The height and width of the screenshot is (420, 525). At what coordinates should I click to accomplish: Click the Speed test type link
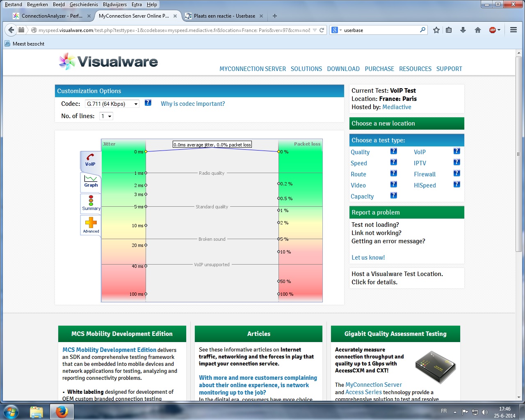click(358, 163)
